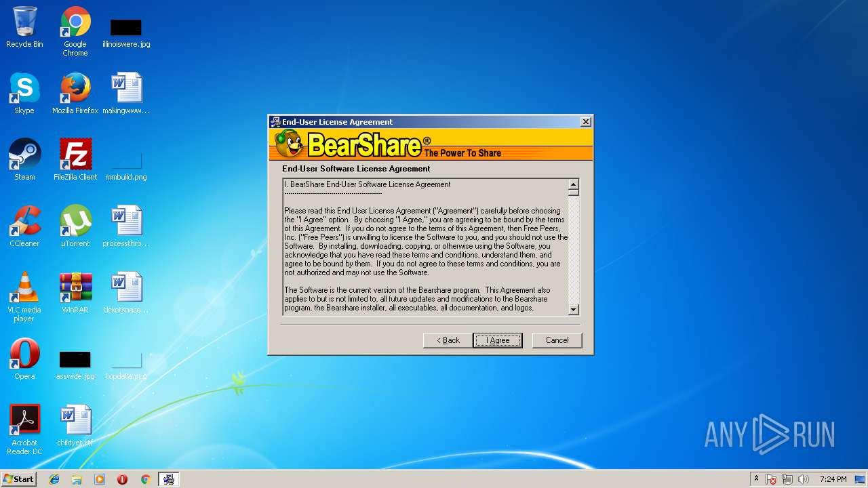Click the 7:24 PM taskbar clock
Image resolution: width=868 pixels, height=488 pixels.
[833, 479]
